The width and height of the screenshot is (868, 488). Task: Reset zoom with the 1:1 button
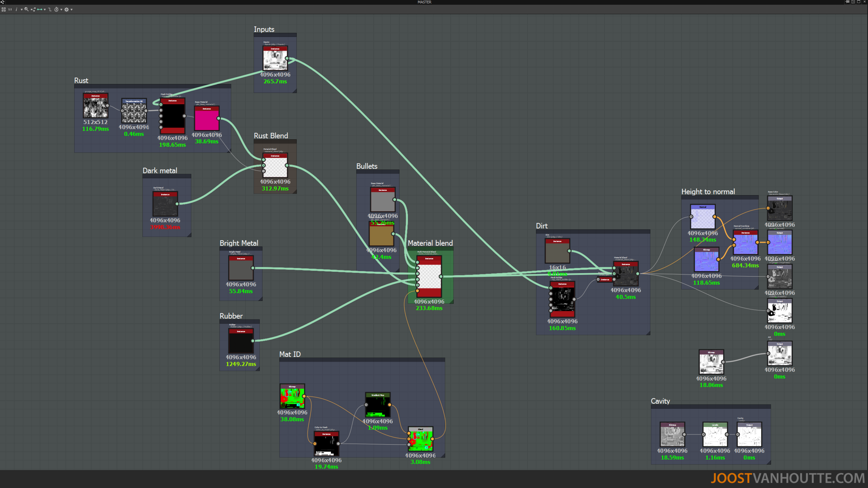pyautogui.click(x=10, y=9)
